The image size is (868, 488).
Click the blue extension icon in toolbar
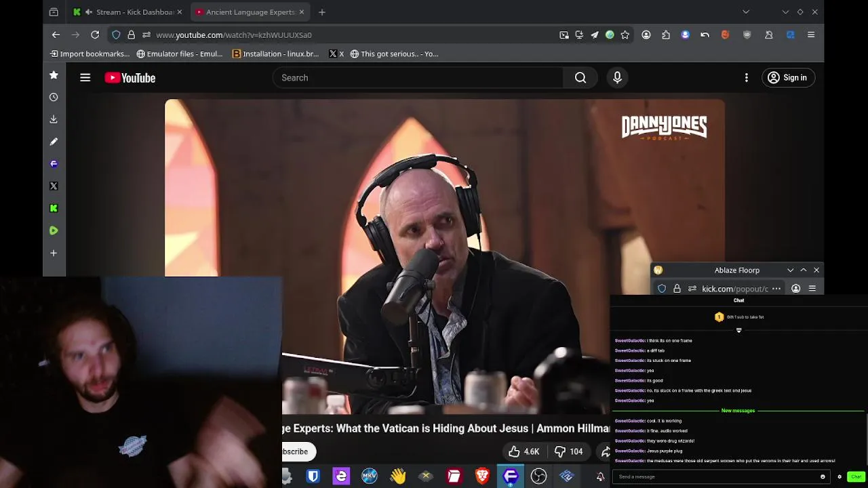click(791, 35)
